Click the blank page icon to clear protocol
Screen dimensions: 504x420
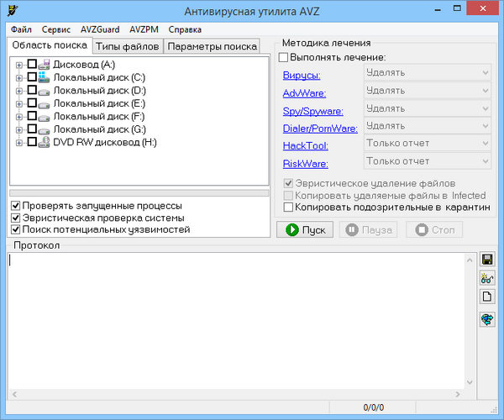point(486,297)
